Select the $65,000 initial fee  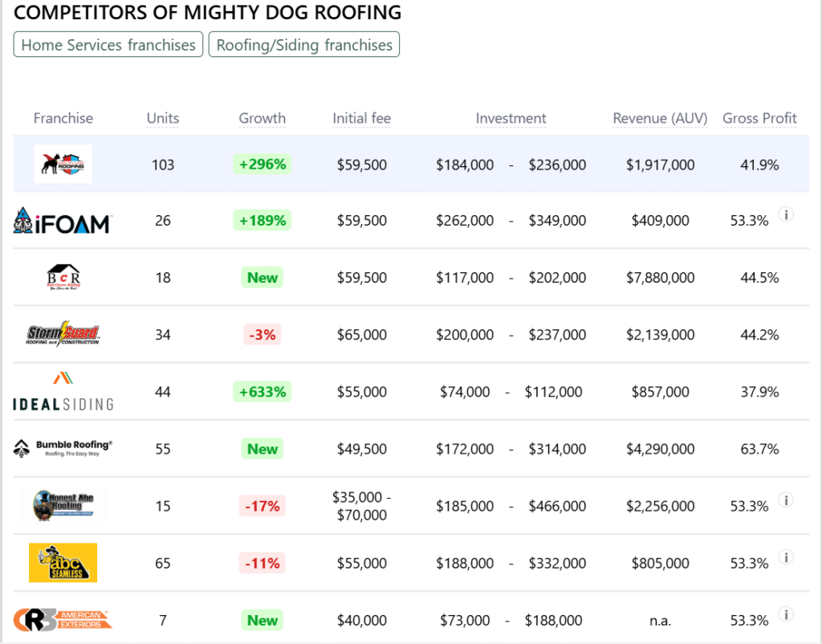point(362,335)
